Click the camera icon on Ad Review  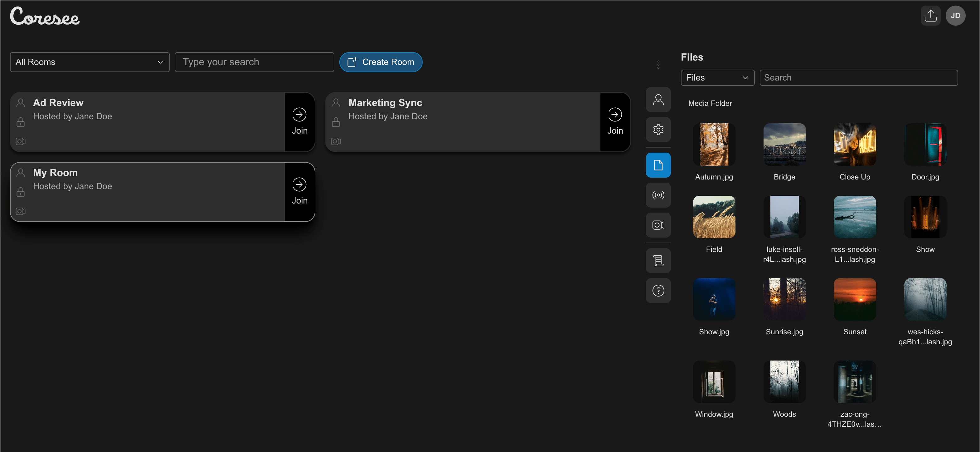[21, 141]
